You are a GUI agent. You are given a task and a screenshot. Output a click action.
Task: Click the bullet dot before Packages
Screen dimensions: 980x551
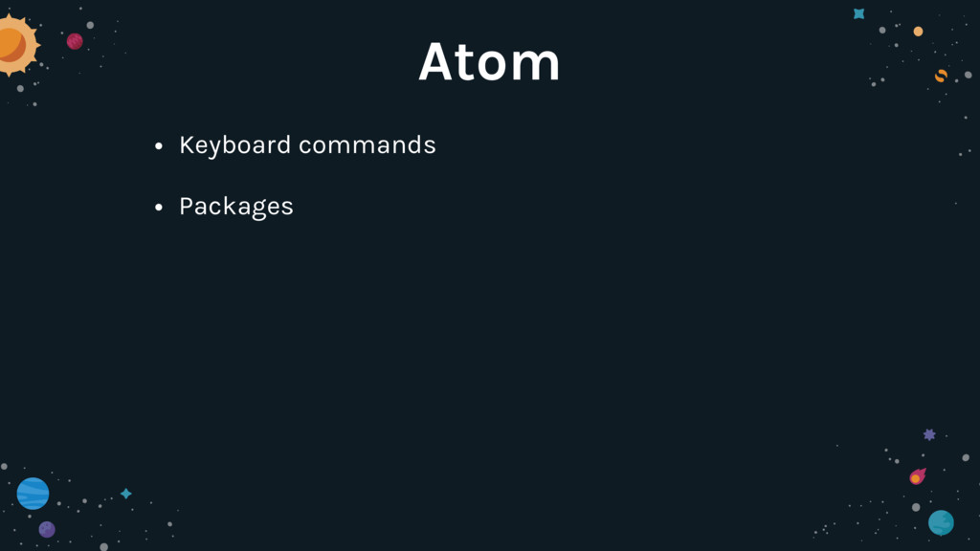tap(159, 208)
